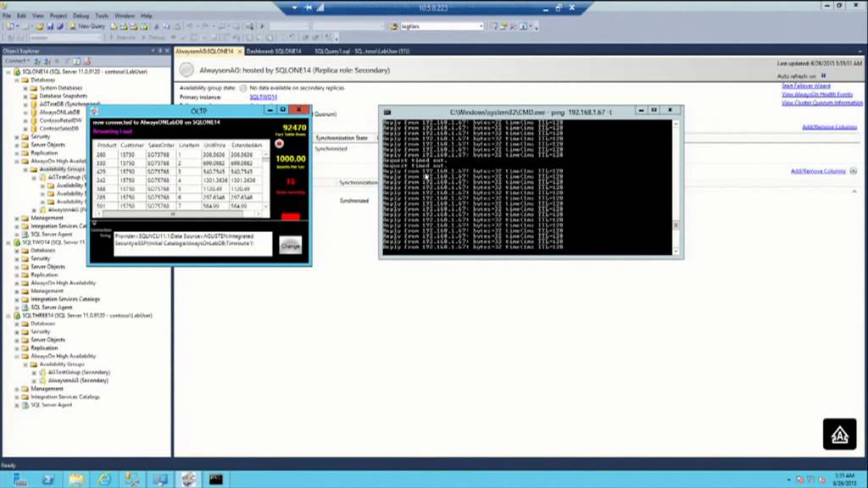Image resolution: width=868 pixels, height=488 pixels.
Task: Open the Connect dropdown in Object Explorer
Action: point(17,61)
